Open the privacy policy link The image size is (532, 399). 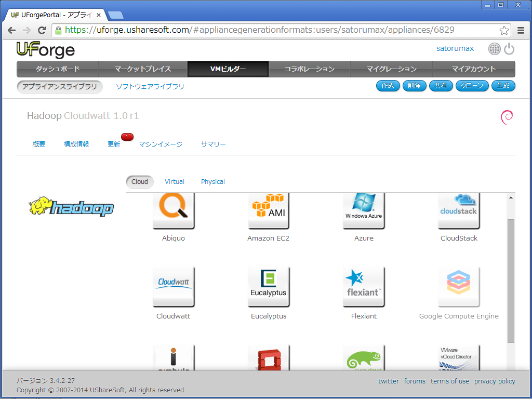[495, 381]
